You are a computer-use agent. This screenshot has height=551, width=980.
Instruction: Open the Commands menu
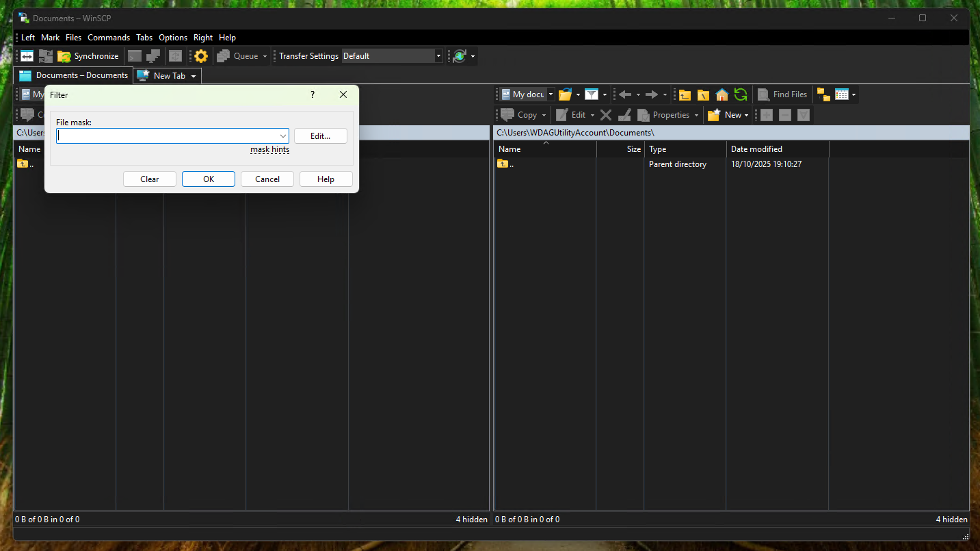tap(108, 38)
